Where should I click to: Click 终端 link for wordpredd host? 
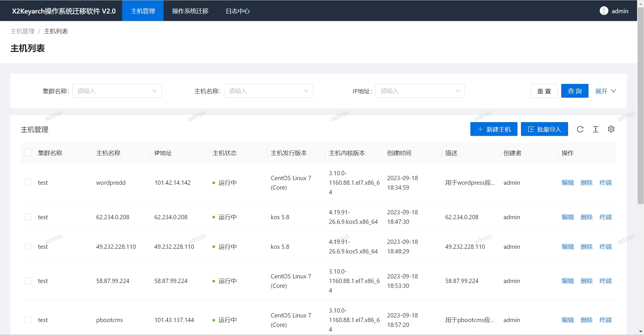point(605,182)
